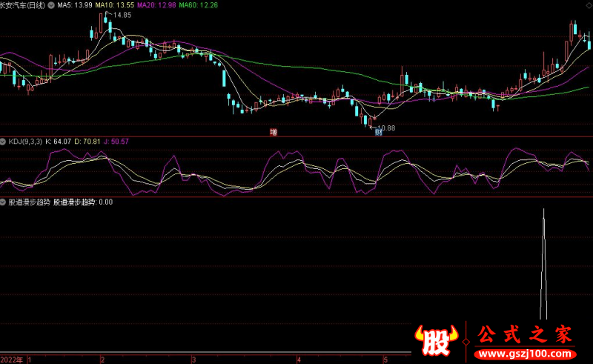Click the 10.88 low price marker
Viewport: 593px width, 364px height.
click(386, 128)
